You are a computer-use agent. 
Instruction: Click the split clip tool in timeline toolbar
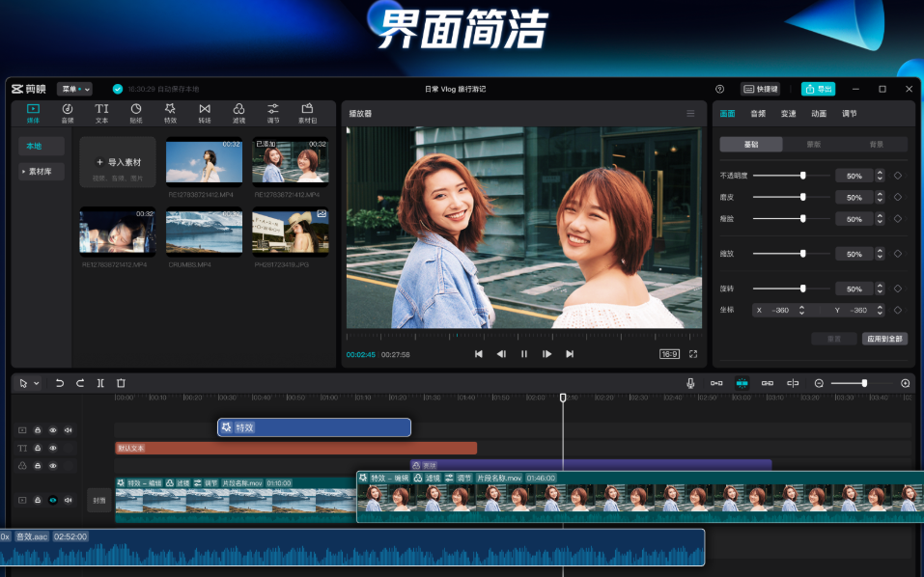point(100,383)
